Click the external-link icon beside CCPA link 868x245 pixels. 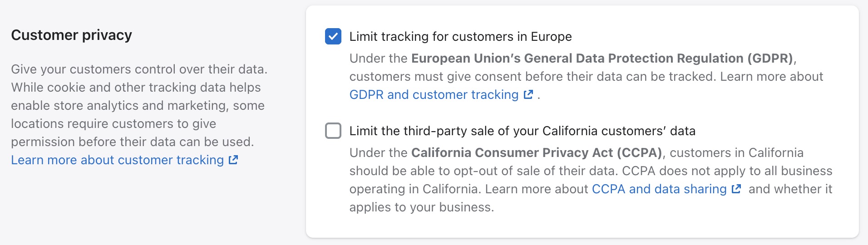point(736,189)
